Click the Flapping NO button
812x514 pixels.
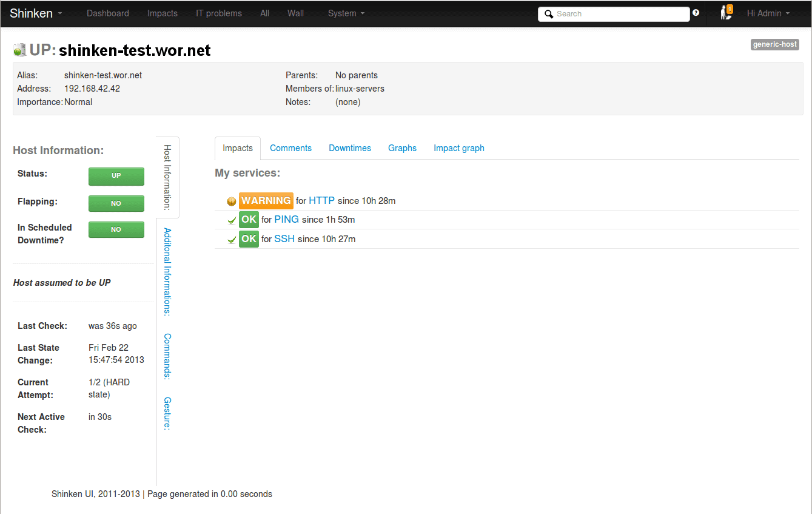coord(116,203)
